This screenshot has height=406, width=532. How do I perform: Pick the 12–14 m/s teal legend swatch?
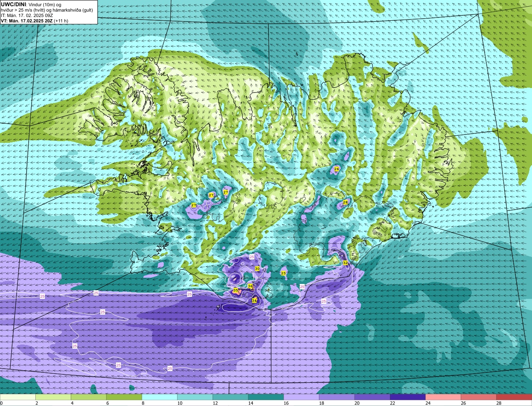230,397
